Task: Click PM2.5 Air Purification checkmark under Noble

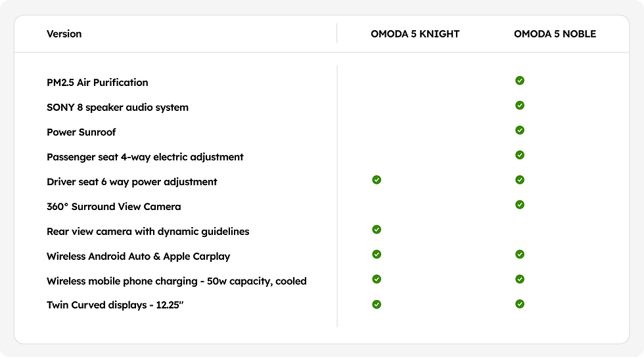Action: [x=520, y=81]
